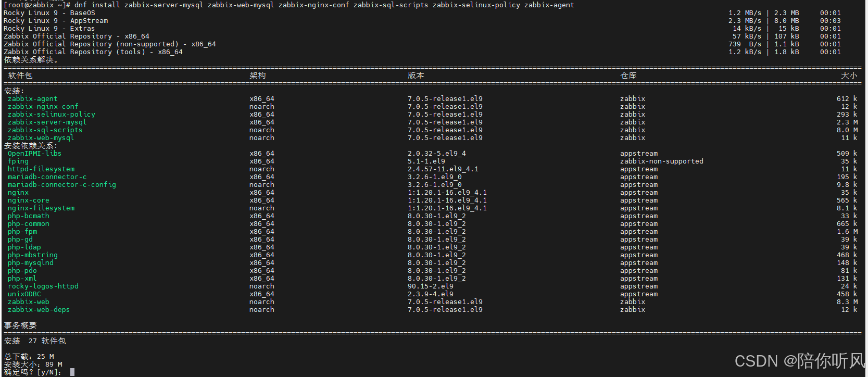Screen dimensions: 868x377
Task: Click the 大小 column header
Action: coord(849,75)
